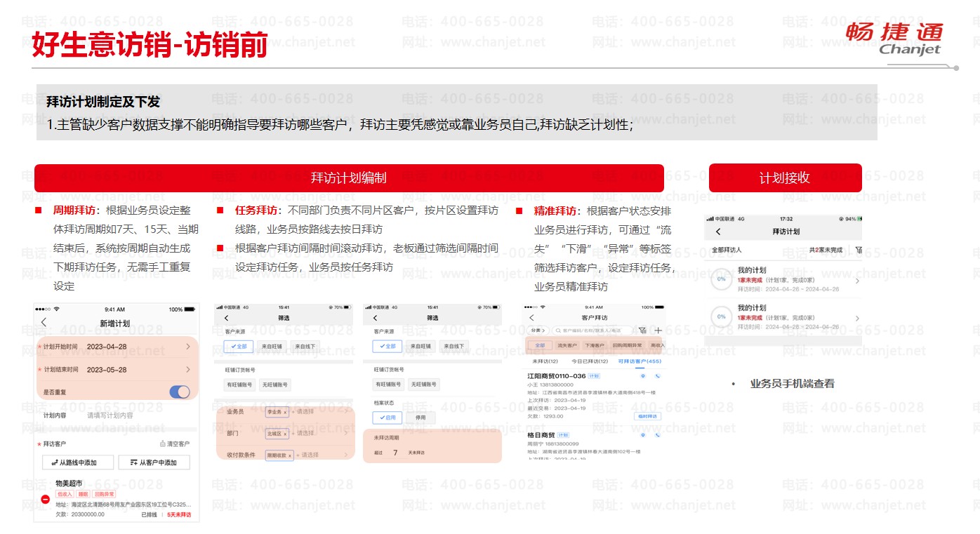
Task: Click 从路线中添加 button
Action: point(74,462)
